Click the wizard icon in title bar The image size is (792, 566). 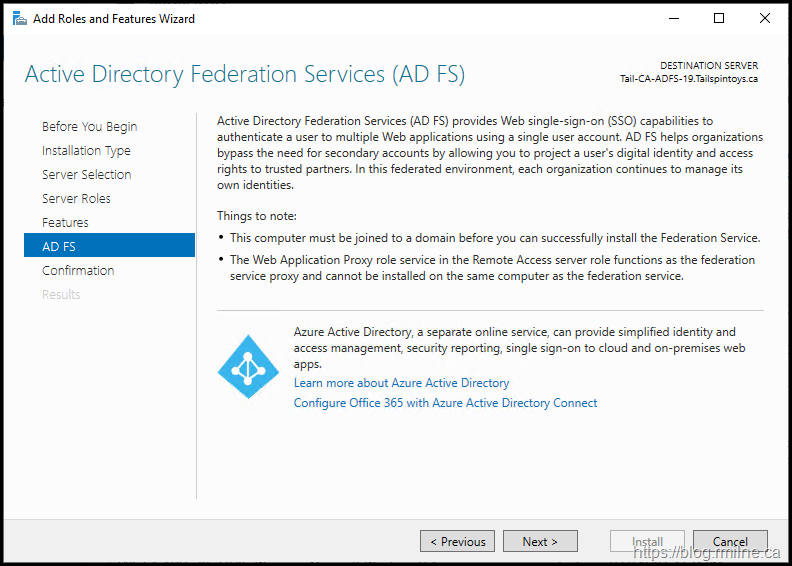[x=19, y=18]
